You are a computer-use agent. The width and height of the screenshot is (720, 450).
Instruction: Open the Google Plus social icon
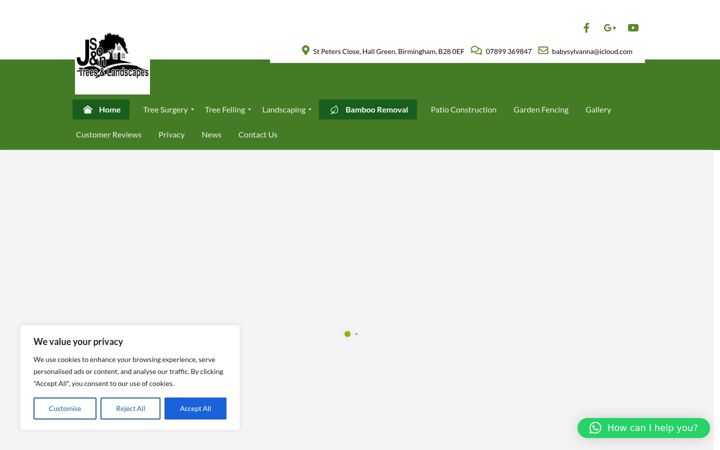[609, 28]
